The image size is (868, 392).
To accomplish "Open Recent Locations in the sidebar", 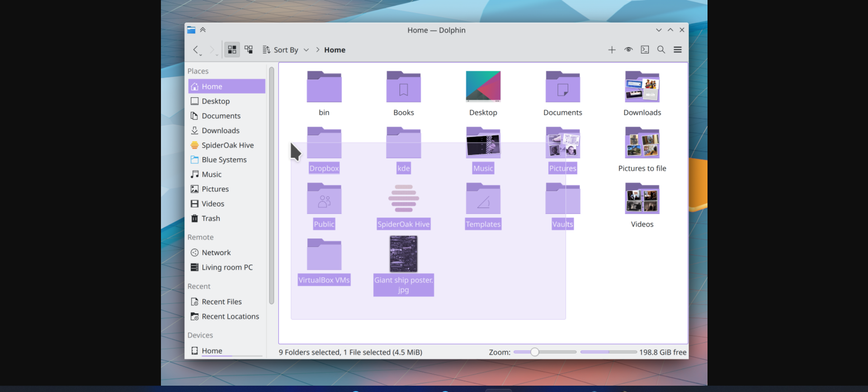I will pyautogui.click(x=226, y=316).
